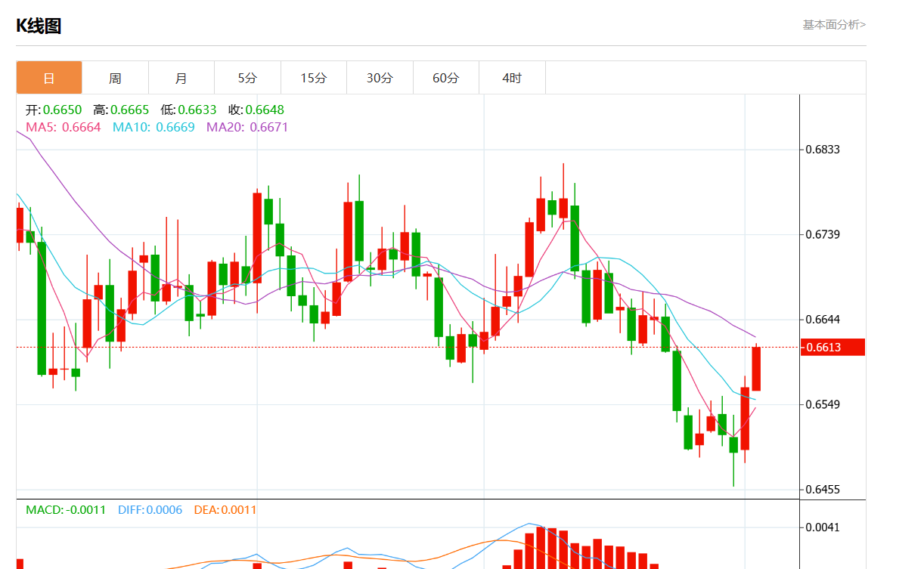Select the 15分 timeframe tab
924x569 pixels.
point(314,78)
